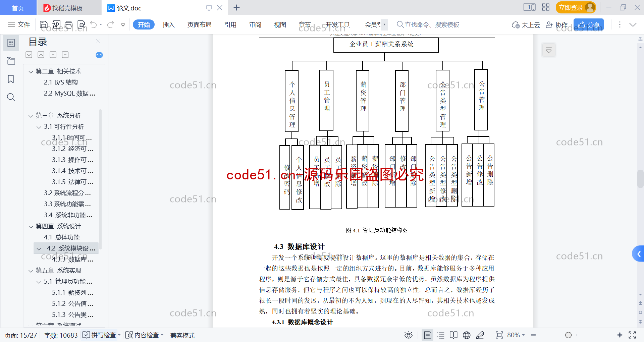Switch to the 首页 tab
Screen dimensions: 644x342
(18, 8)
